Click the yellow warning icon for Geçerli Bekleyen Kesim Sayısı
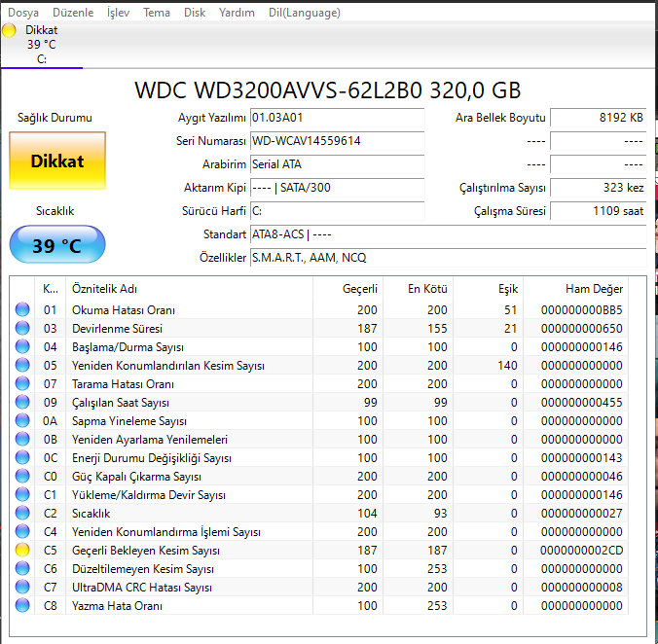This screenshot has width=658, height=644. click(22, 550)
